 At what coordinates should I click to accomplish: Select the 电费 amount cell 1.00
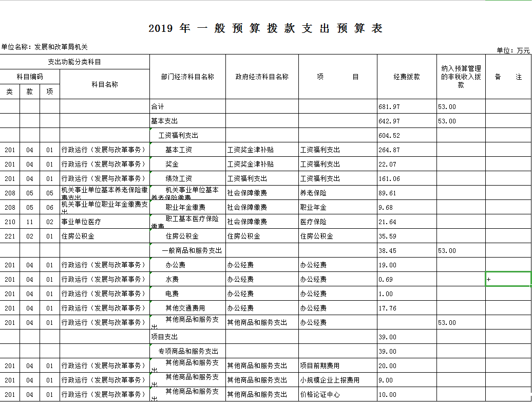coord(407,294)
